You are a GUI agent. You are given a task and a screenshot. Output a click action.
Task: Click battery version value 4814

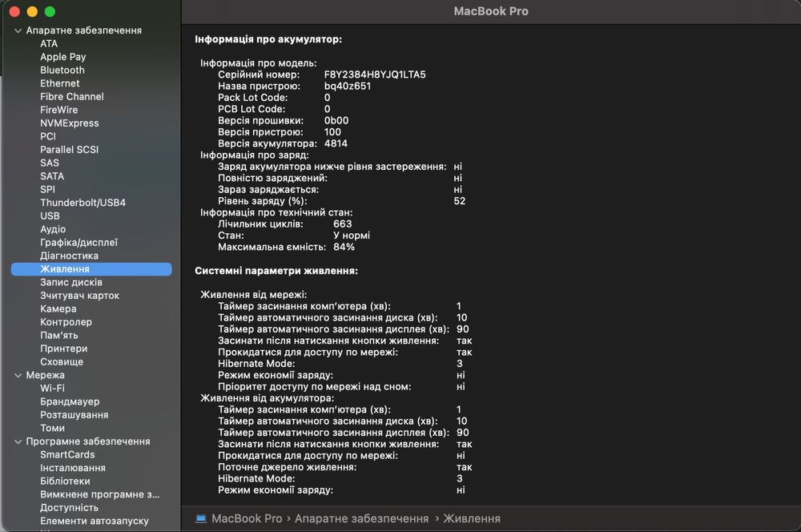tap(336, 145)
